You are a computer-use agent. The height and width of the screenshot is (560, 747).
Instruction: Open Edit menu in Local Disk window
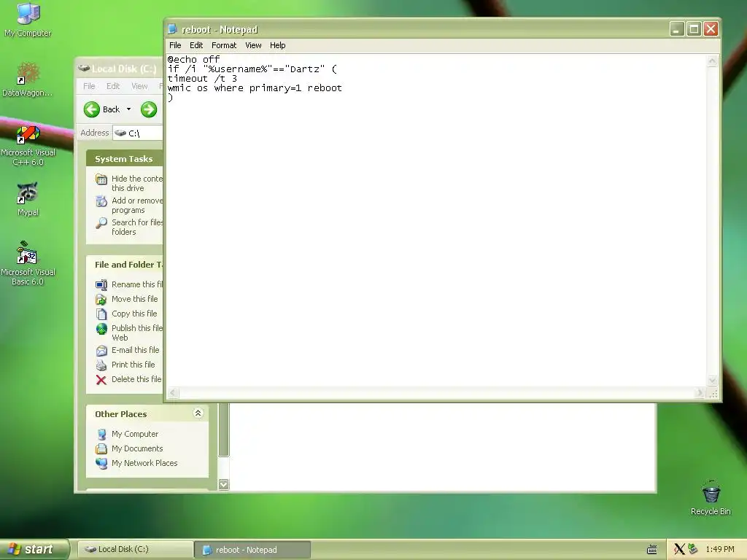tap(113, 86)
